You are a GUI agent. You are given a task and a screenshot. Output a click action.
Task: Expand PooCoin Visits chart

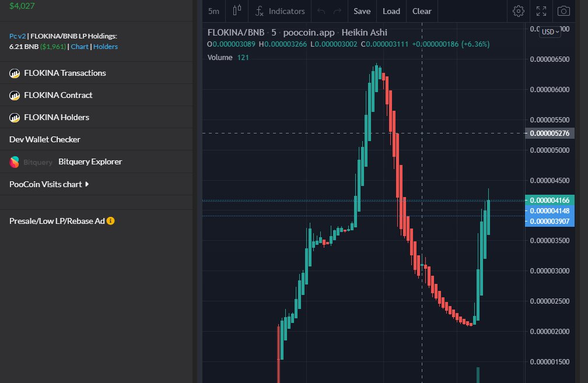point(49,184)
